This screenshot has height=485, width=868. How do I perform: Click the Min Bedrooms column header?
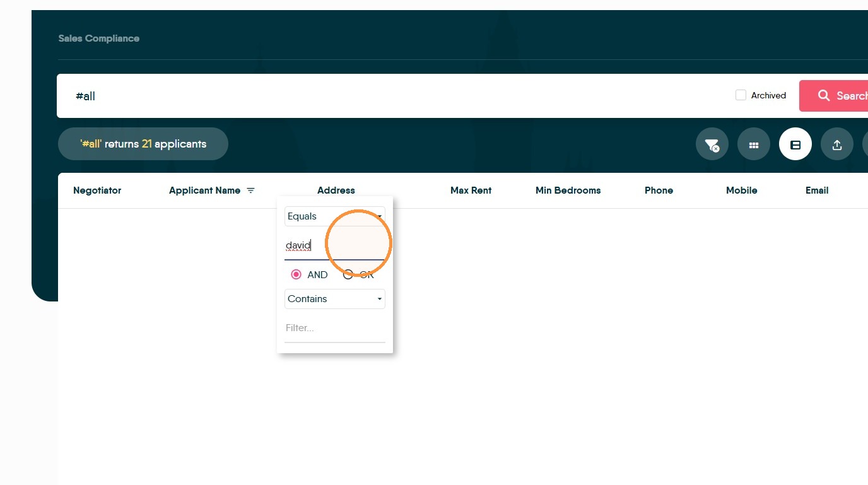tap(568, 190)
